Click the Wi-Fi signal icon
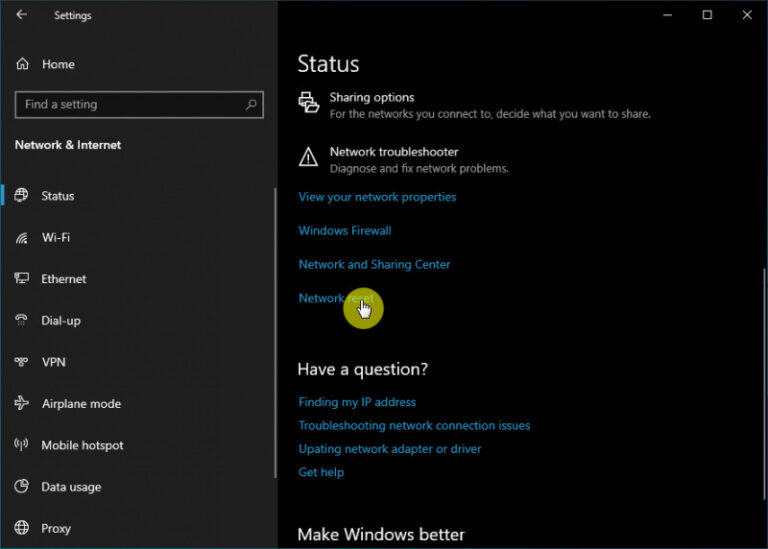The height and width of the screenshot is (549, 768). click(22, 238)
